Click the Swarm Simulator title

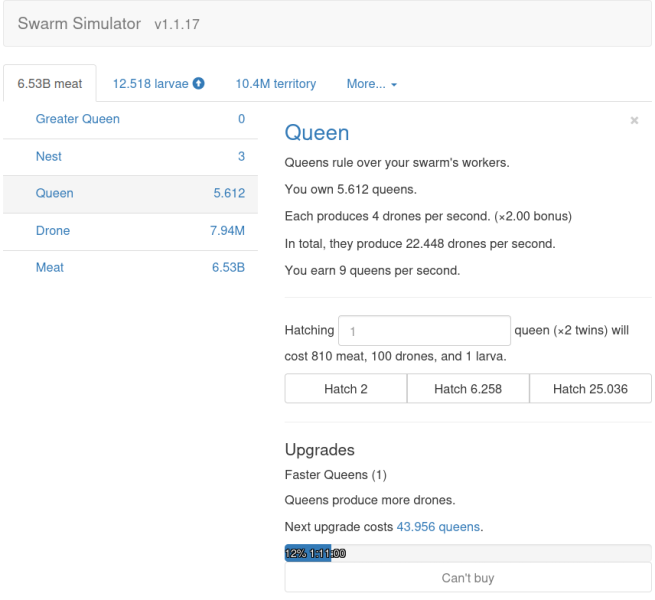click(79, 24)
